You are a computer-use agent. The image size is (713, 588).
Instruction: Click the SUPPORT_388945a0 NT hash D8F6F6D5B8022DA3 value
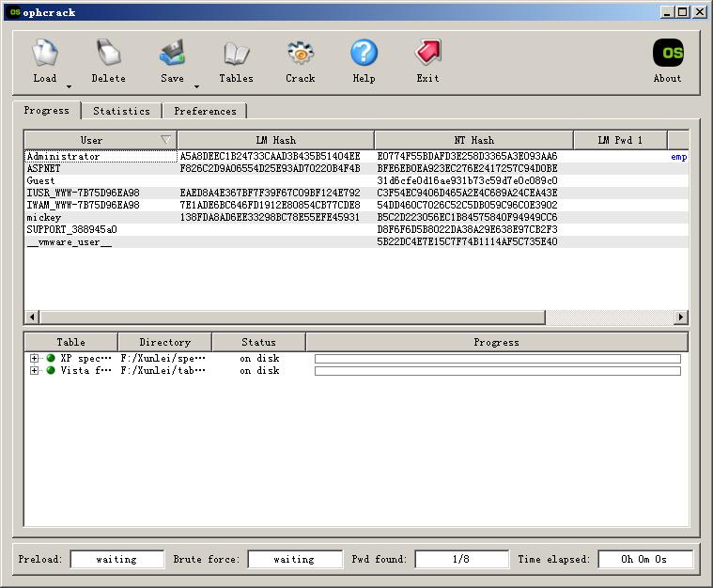(x=467, y=229)
